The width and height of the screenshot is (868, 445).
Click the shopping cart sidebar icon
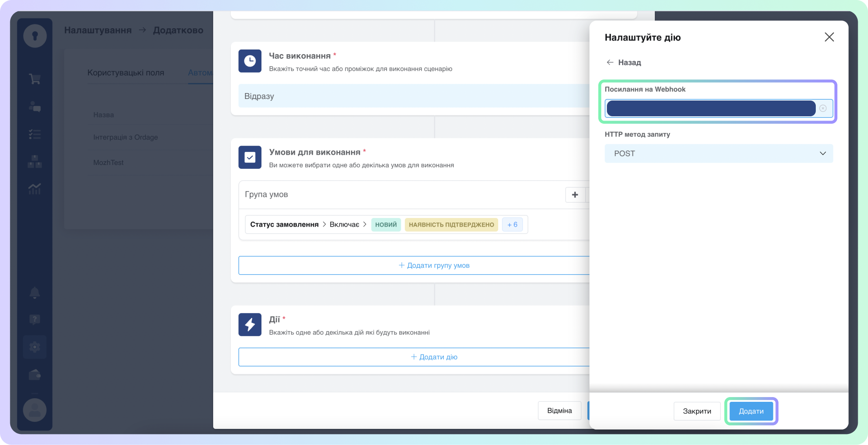35,79
